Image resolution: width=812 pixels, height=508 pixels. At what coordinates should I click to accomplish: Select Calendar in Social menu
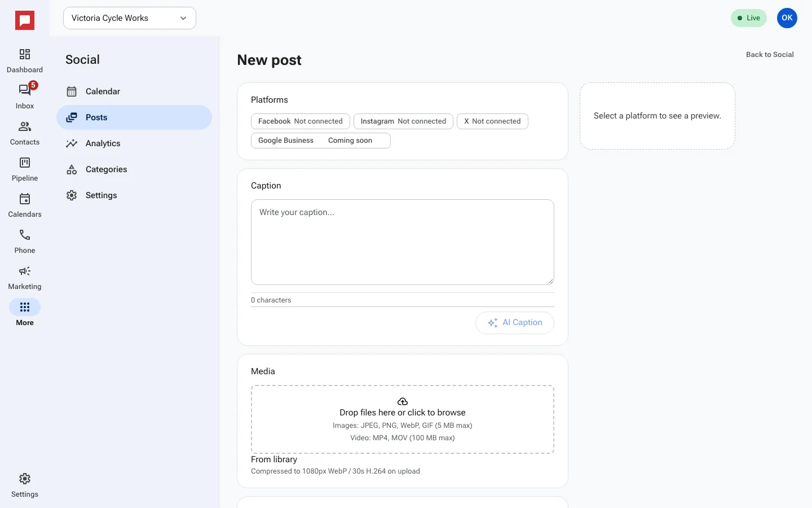point(134,91)
